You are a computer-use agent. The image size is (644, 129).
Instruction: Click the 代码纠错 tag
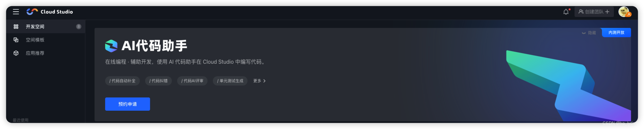[x=158, y=81]
